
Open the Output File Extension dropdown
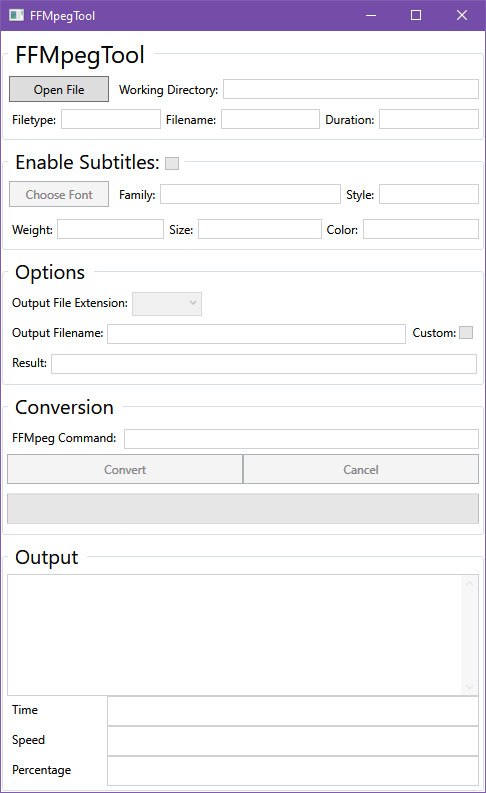click(167, 303)
